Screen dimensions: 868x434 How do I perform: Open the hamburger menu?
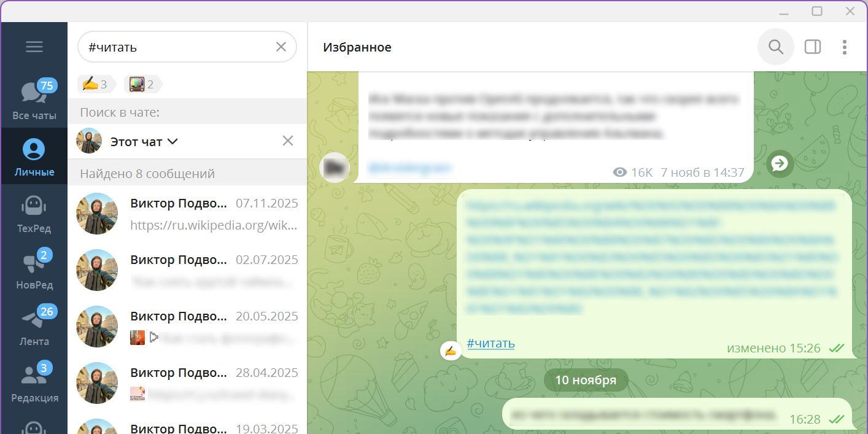[34, 46]
